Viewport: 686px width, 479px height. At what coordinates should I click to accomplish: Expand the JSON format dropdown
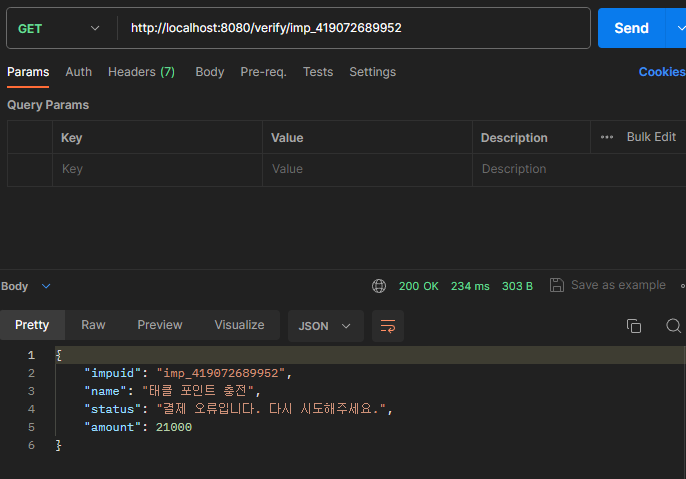point(326,326)
